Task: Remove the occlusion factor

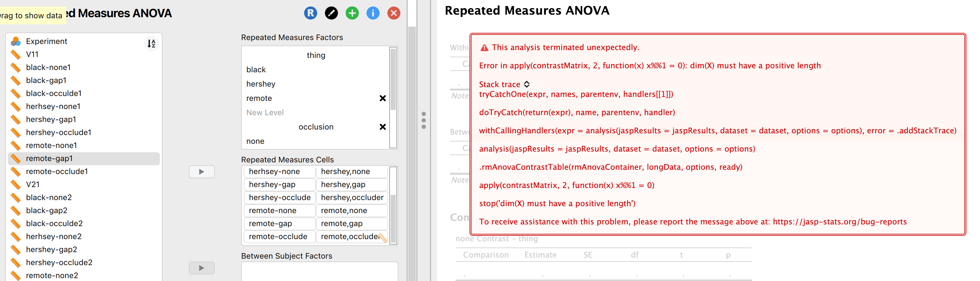Action: [x=383, y=127]
